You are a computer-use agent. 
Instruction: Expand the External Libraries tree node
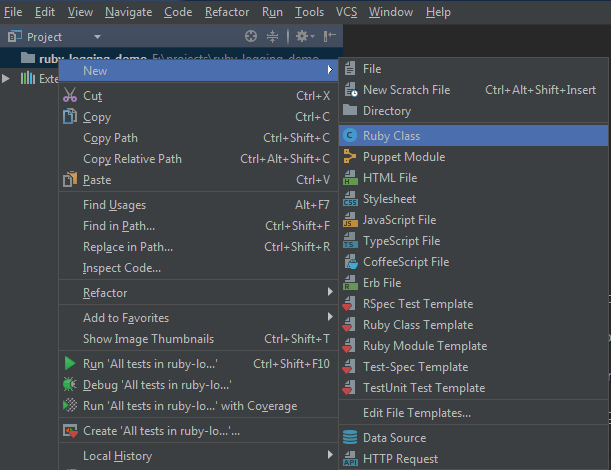tap(7, 78)
